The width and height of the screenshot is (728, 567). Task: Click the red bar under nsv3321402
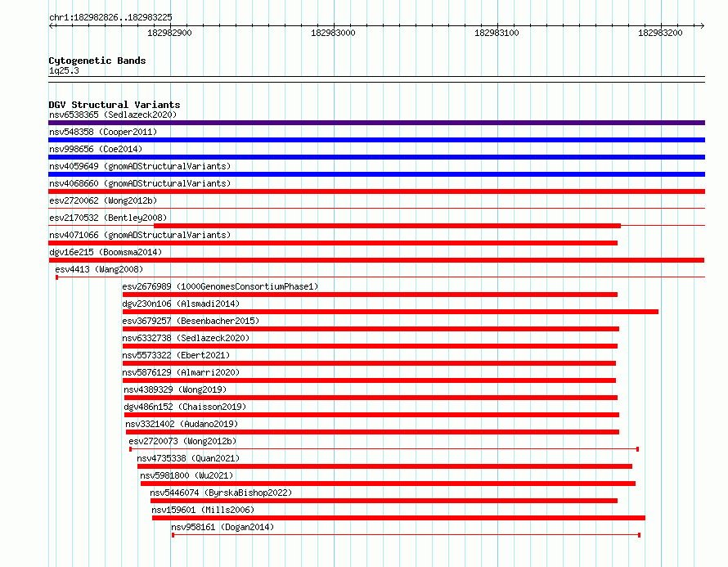coord(372,432)
